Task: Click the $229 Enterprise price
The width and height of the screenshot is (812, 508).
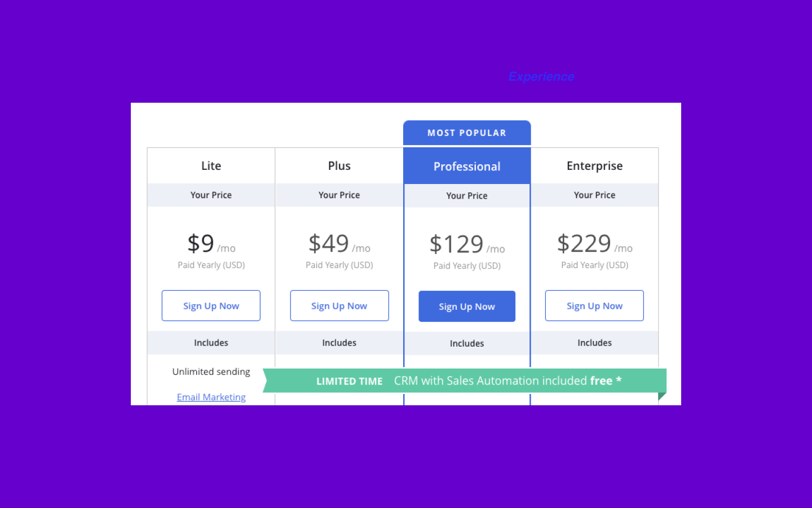Action: click(585, 243)
